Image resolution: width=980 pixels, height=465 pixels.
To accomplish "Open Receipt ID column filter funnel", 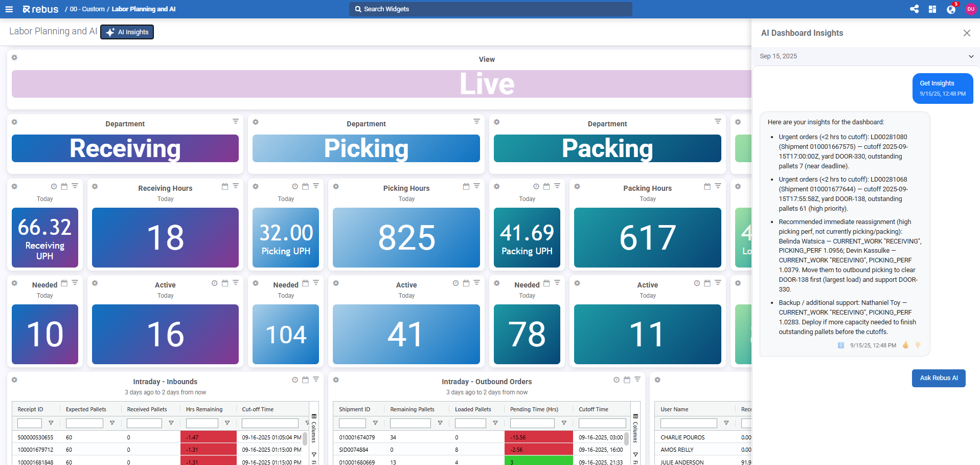I will pyautogui.click(x=51, y=423).
